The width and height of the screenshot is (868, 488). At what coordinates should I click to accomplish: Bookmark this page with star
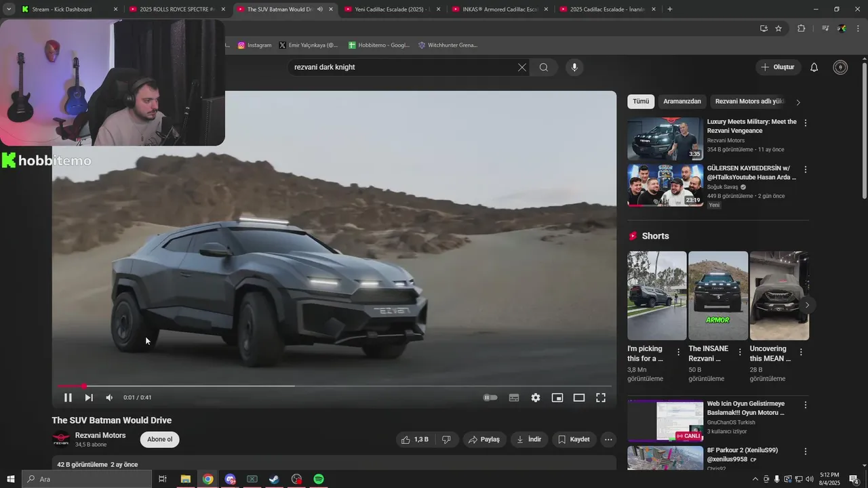pos(778,28)
